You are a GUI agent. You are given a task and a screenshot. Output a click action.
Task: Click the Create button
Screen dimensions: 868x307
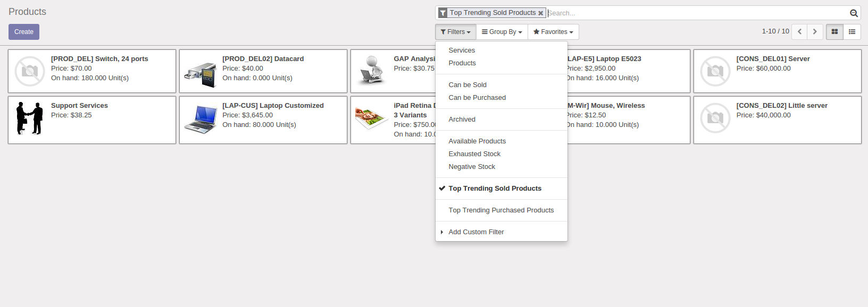click(x=24, y=32)
